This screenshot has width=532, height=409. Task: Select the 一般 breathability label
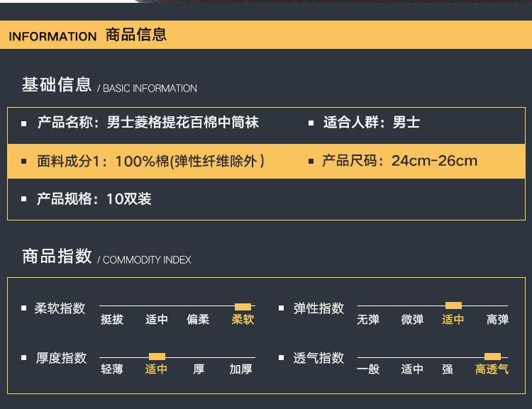pos(368,369)
